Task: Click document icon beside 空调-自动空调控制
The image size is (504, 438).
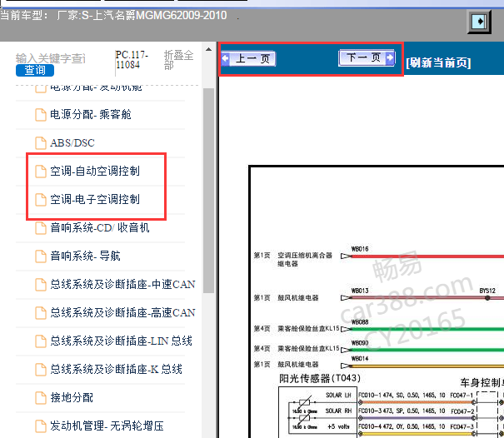Action: [41, 172]
